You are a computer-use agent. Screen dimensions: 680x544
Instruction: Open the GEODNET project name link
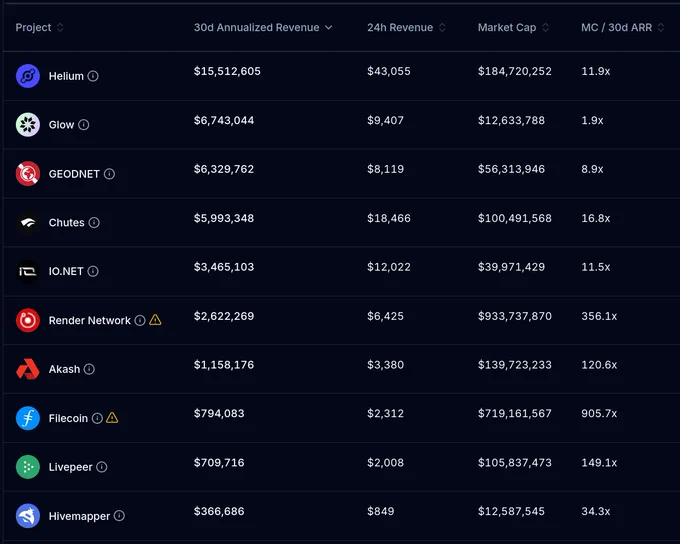point(74,174)
